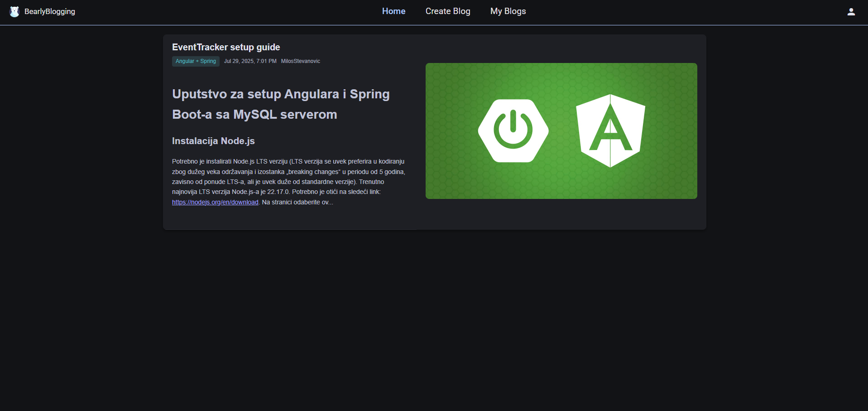The height and width of the screenshot is (411, 868).
Task: Click the author name MilosStevanovic
Action: 301,61
